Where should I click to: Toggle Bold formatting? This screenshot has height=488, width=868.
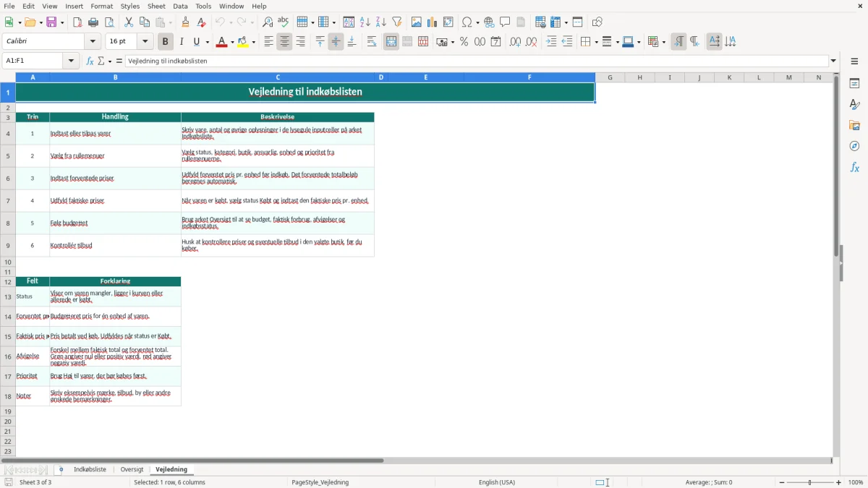(x=166, y=42)
